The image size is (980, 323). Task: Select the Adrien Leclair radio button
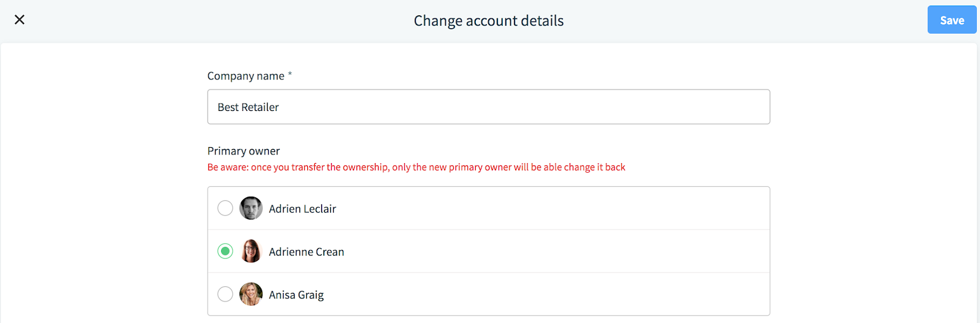(225, 208)
